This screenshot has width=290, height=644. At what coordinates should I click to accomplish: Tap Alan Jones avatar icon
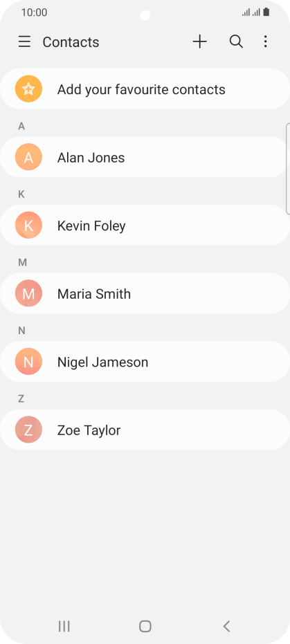point(28,157)
